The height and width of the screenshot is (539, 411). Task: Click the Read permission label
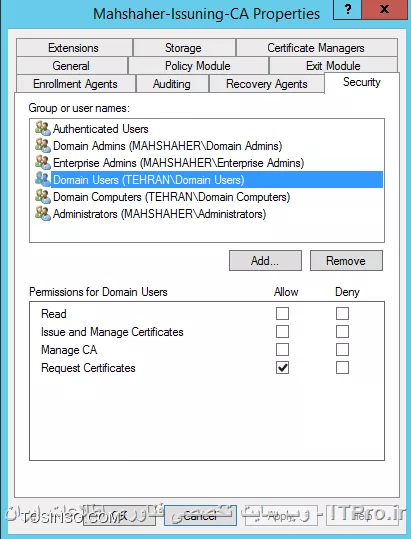[x=54, y=314]
